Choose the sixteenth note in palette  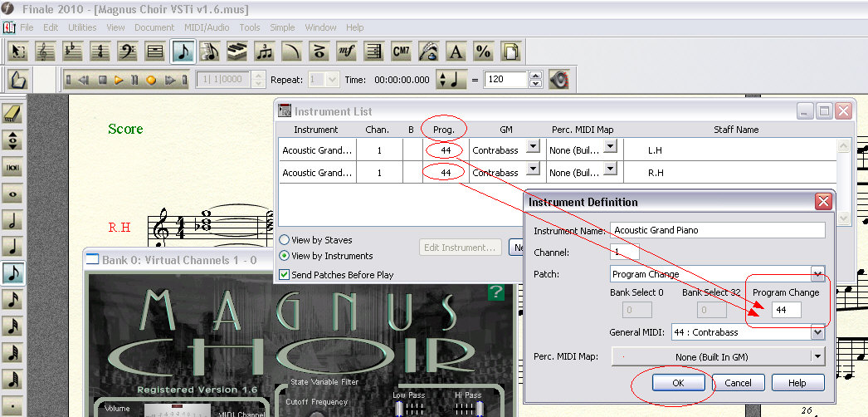12,300
